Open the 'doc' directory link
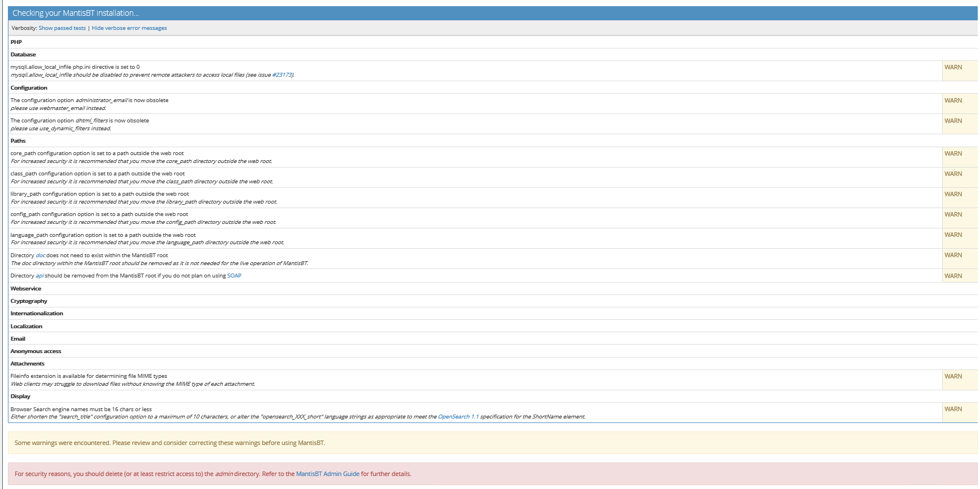Image resolution: width=980 pixels, height=489 pixels. 41,255
